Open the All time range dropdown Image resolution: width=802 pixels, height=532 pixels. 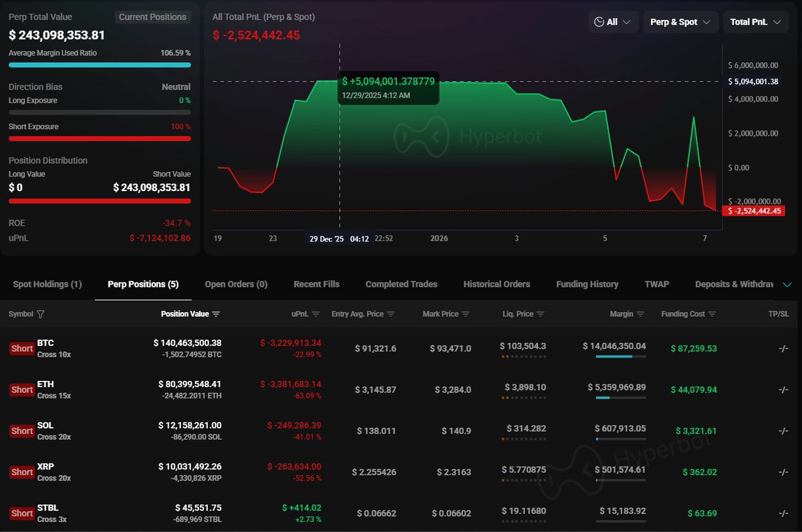pyautogui.click(x=614, y=22)
